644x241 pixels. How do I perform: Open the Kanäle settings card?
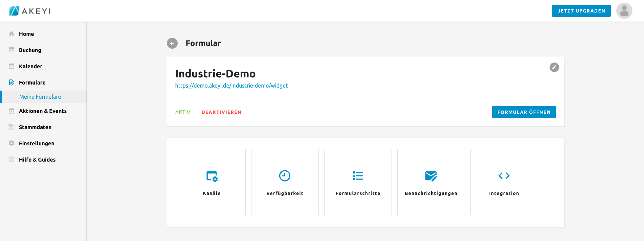pyautogui.click(x=212, y=183)
